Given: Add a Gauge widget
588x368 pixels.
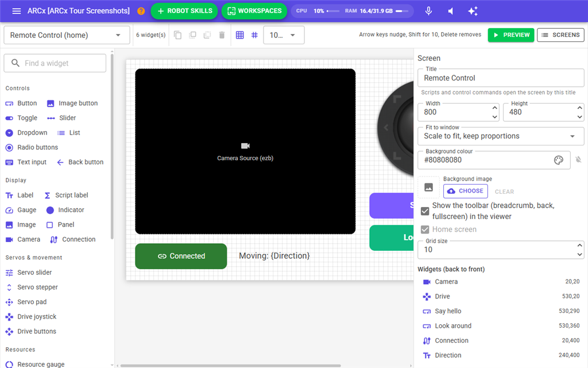Looking at the screenshot, I should click(x=21, y=210).
